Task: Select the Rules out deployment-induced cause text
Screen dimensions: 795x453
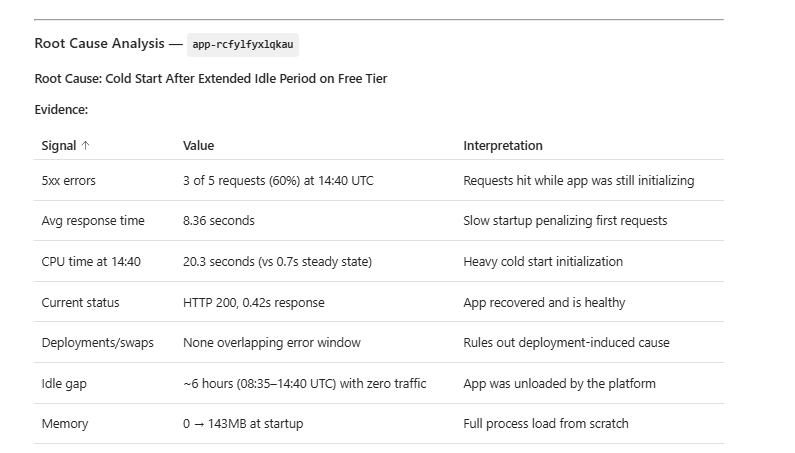Action: (566, 343)
